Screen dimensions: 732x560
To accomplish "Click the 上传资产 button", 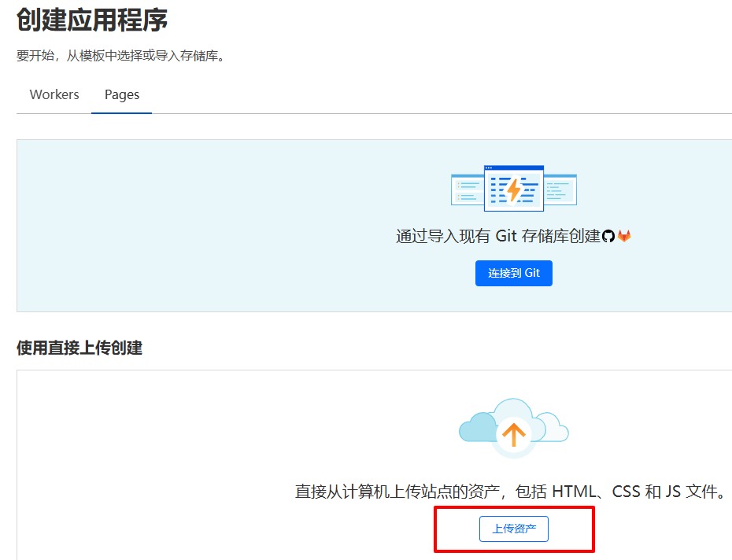I will pyautogui.click(x=513, y=529).
